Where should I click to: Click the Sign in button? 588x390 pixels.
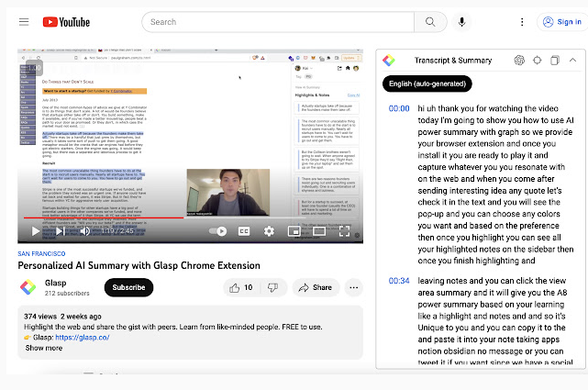coord(562,22)
